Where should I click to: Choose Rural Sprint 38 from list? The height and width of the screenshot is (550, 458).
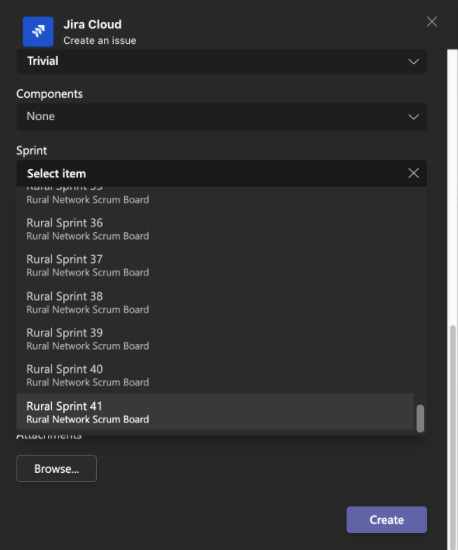point(215,302)
